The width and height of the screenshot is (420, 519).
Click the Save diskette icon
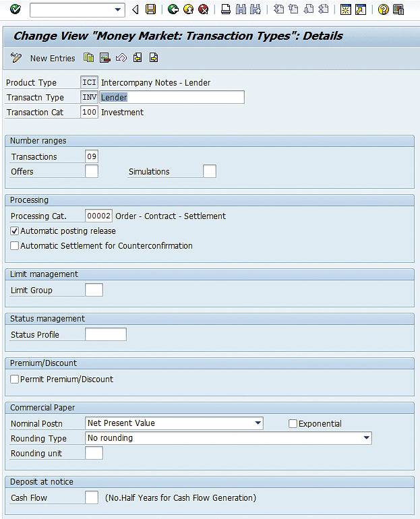150,9
